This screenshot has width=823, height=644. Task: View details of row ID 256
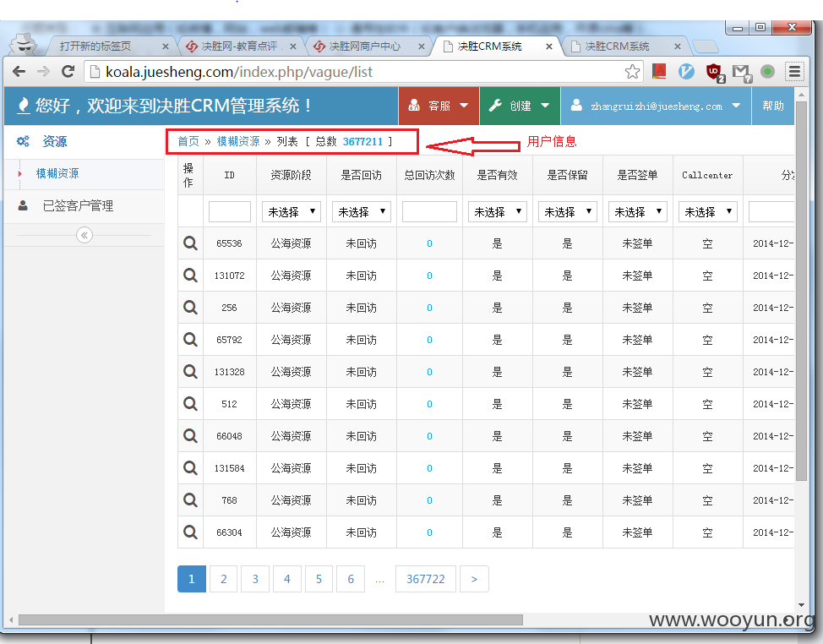pos(190,307)
